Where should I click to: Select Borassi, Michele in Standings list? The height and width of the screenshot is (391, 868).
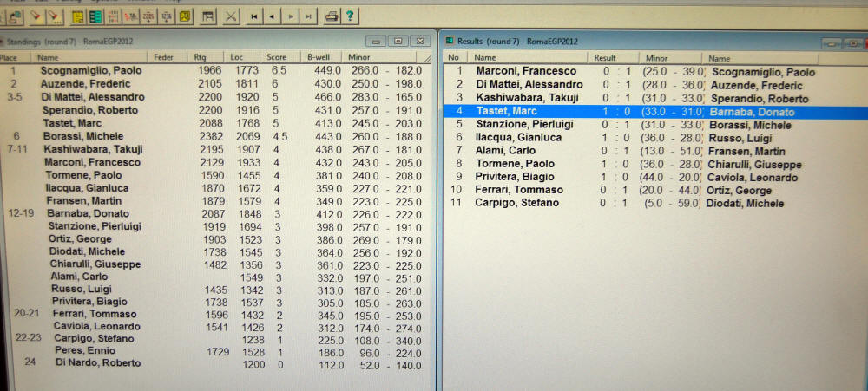[x=83, y=137]
